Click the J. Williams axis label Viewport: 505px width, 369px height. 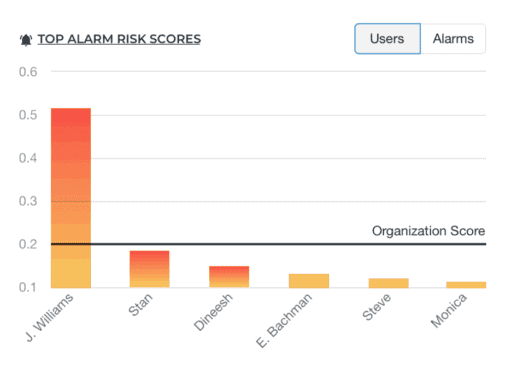pyautogui.click(x=50, y=317)
